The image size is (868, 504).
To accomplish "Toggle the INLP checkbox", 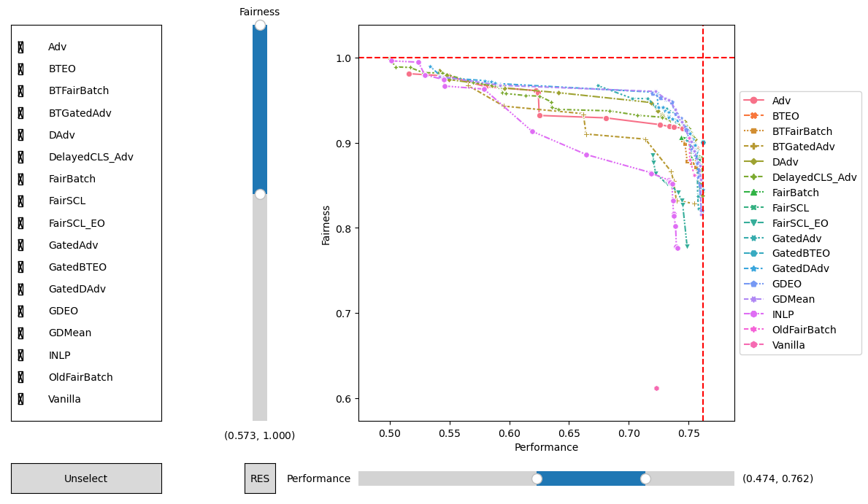I will tap(20, 355).
